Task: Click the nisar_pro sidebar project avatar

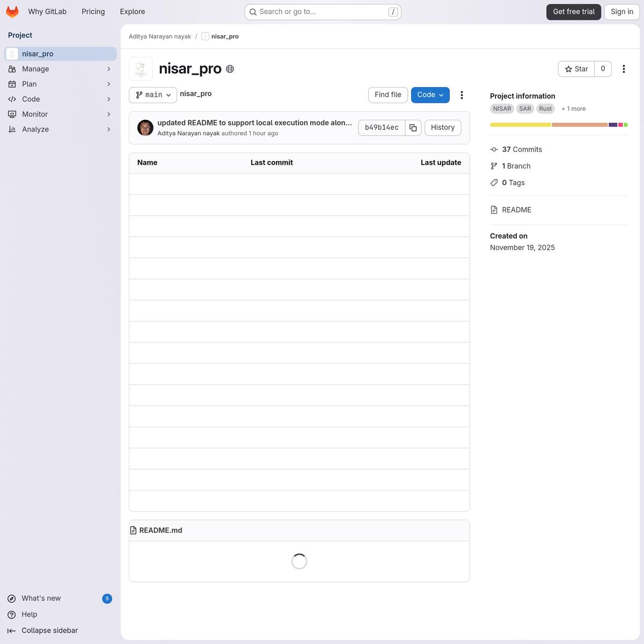Action: [x=12, y=54]
